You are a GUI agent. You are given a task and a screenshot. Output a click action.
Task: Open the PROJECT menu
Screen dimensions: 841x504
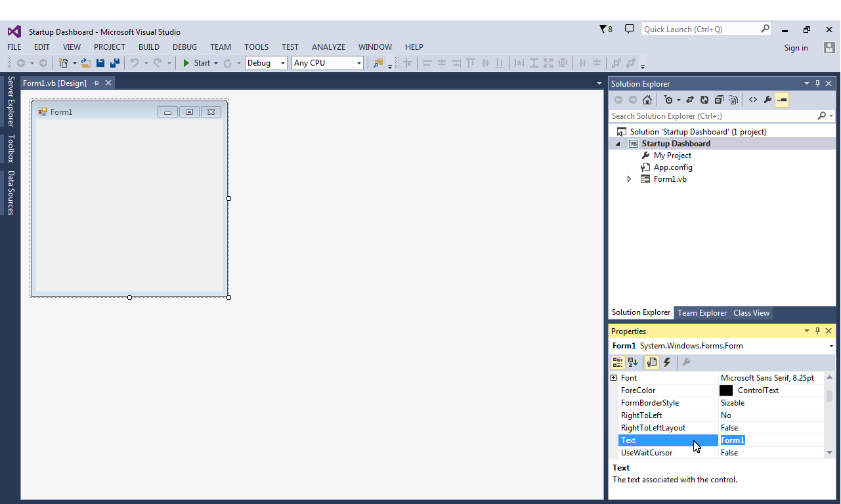point(110,47)
